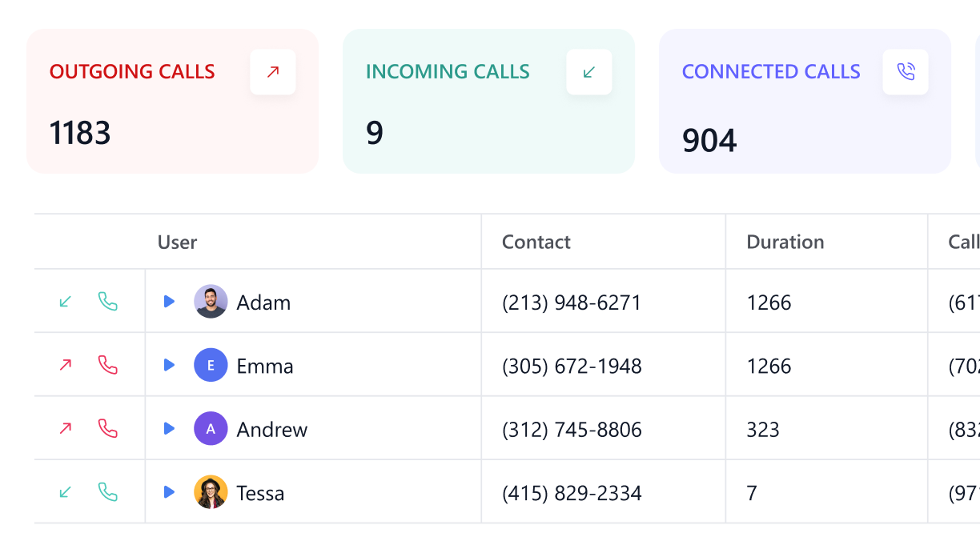This screenshot has width=980, height=533.
Task: Click the incoming call arrow beside Adam
Action: click(64, 302)
